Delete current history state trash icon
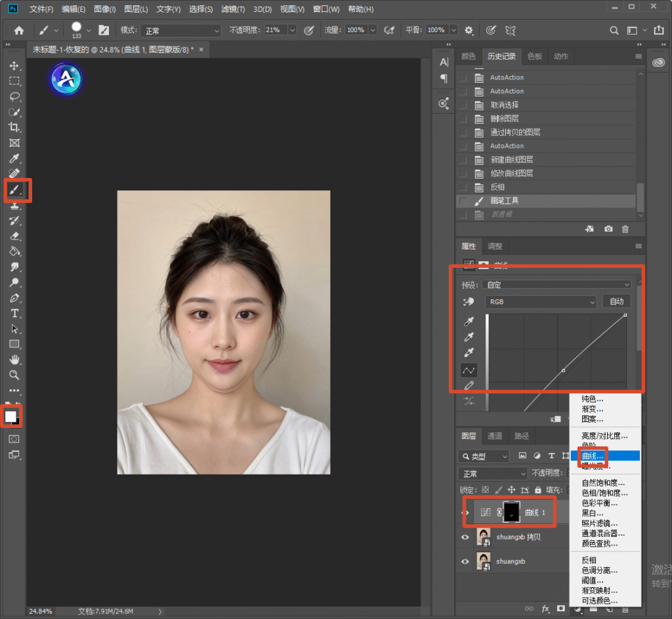672x619 pixels. (625, 229)
